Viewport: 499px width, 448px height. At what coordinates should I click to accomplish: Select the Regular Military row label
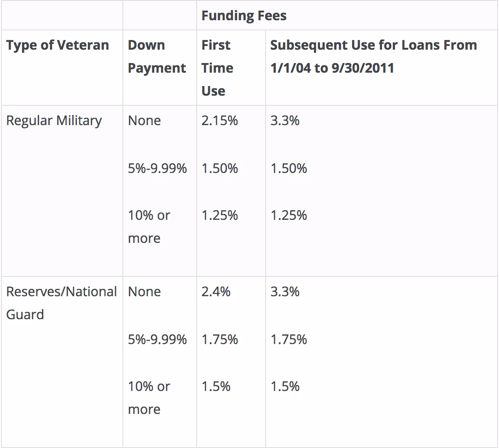(x=54, y=121)
